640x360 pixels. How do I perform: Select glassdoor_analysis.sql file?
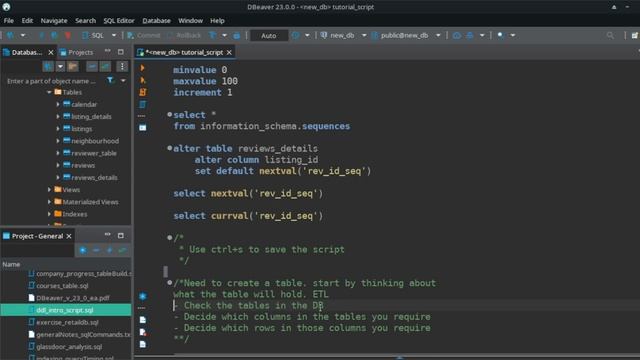tap(65, 347)
